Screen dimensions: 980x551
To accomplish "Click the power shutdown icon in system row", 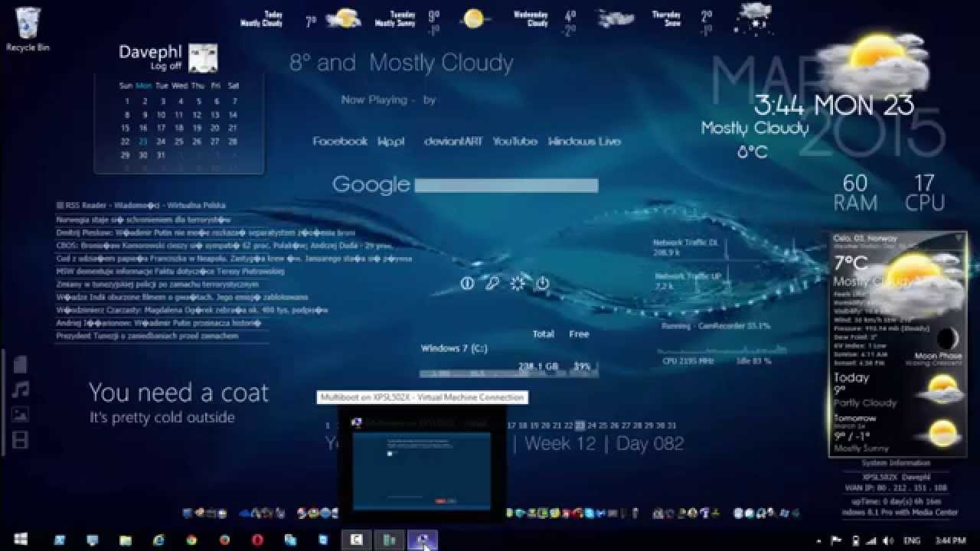I will pyautogui.click(x=542, y=283).
